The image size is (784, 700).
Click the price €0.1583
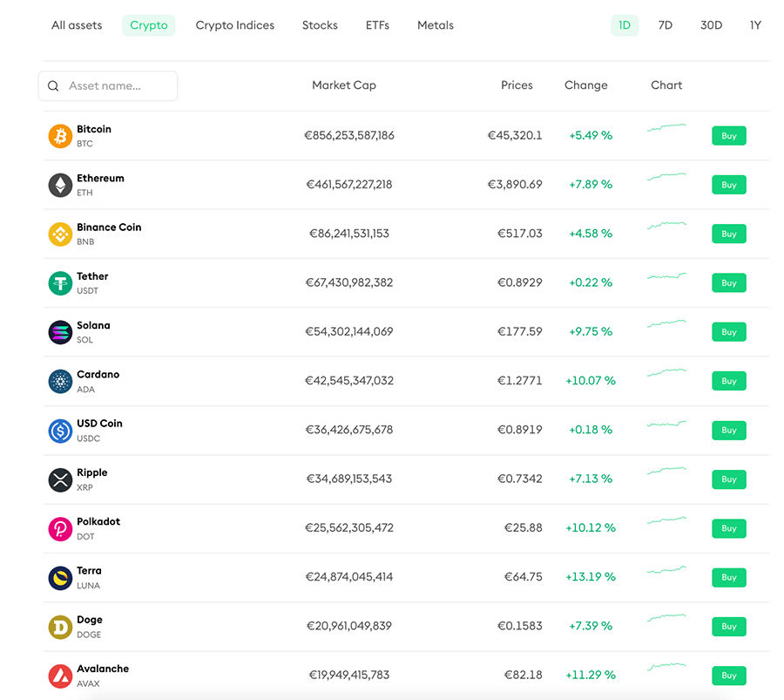click(520, 626)
